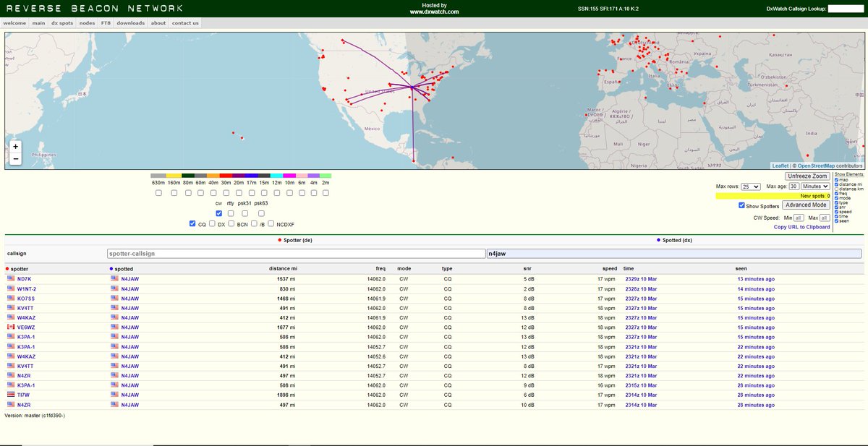868x446 pixels.
Task: Go to the dx spots page
Action: [x=62, y=23]
